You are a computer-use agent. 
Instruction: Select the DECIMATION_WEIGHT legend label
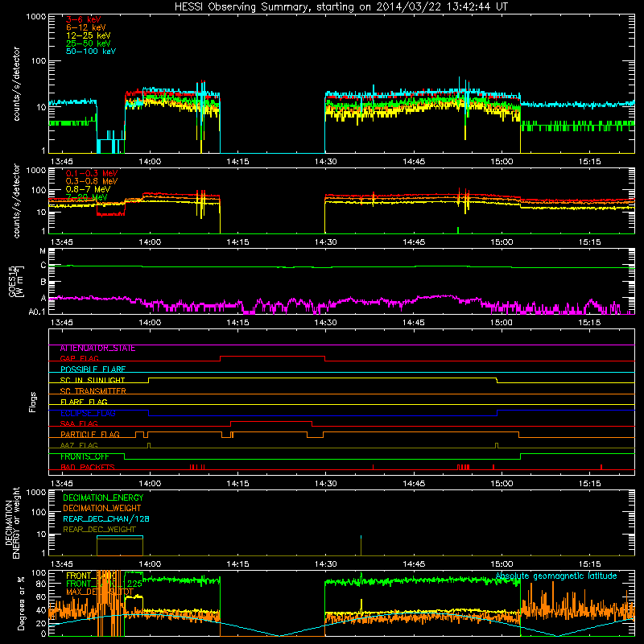point(102,509)
